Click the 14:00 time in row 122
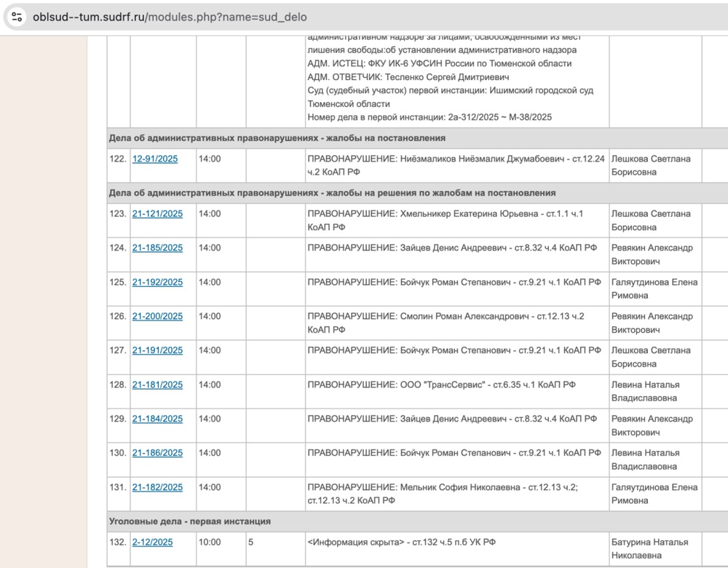This screenshot has width=728, height=568. pyautogui.click(x=210, y=159)
